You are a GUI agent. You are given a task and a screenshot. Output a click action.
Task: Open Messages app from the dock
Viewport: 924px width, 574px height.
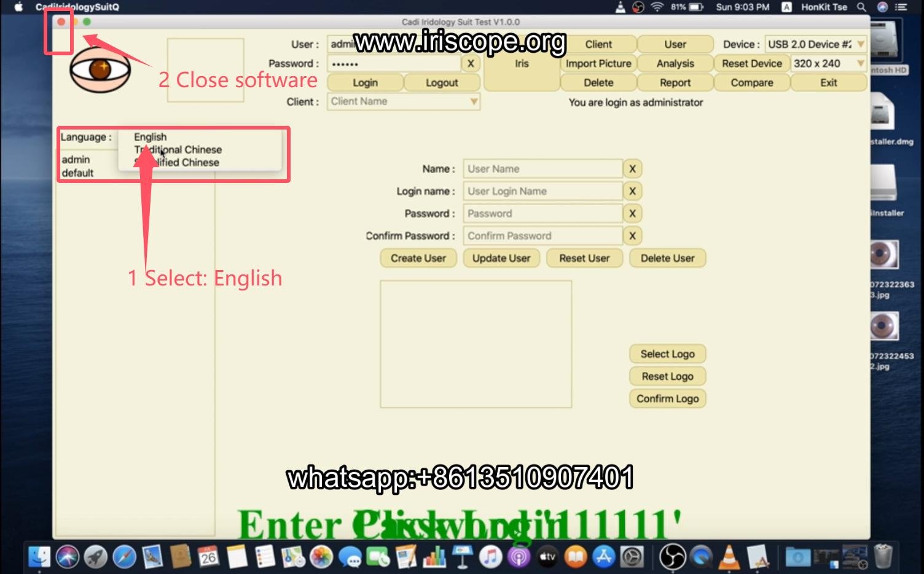[350, 557]
